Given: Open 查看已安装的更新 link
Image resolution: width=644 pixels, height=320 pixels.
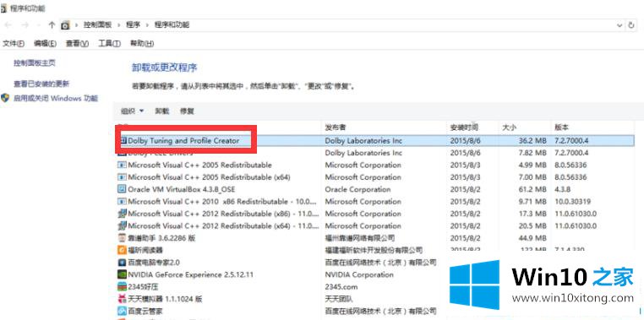Looking at the screenshot, I should [x=41, y=84].
